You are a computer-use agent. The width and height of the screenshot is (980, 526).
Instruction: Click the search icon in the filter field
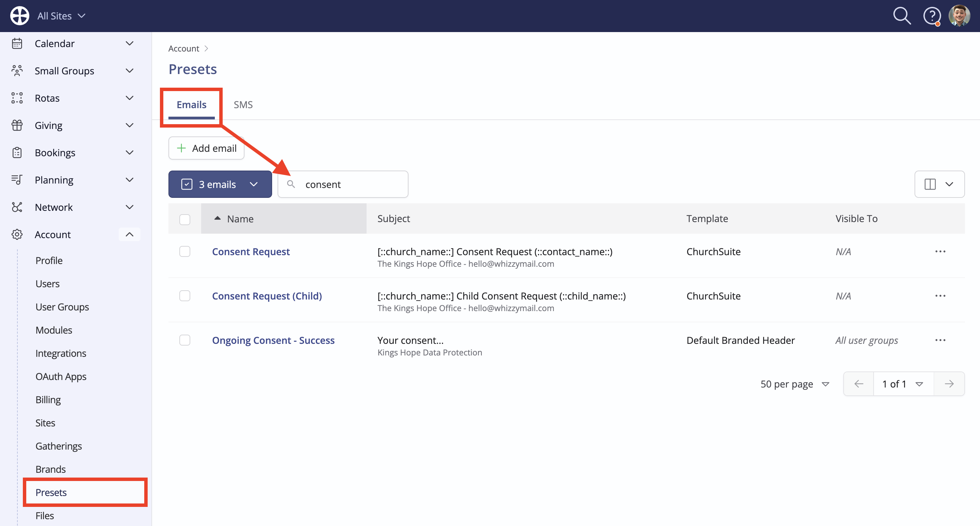291,184
